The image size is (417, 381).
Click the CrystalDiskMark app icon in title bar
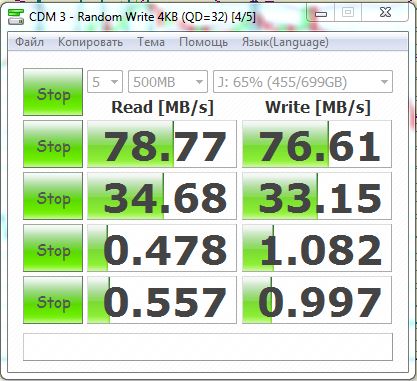click(16, 16)
